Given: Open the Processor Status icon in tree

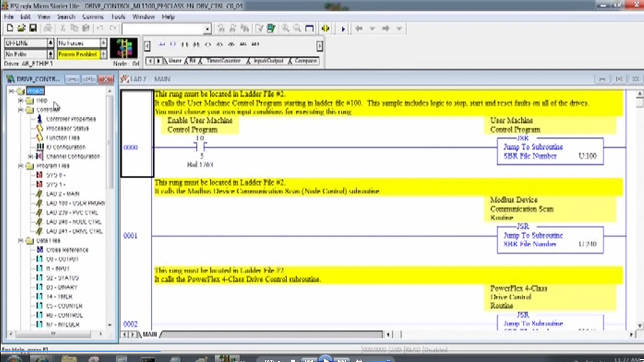Looking at the screenshot, I should pyautogui.click(x=40, y=128).
